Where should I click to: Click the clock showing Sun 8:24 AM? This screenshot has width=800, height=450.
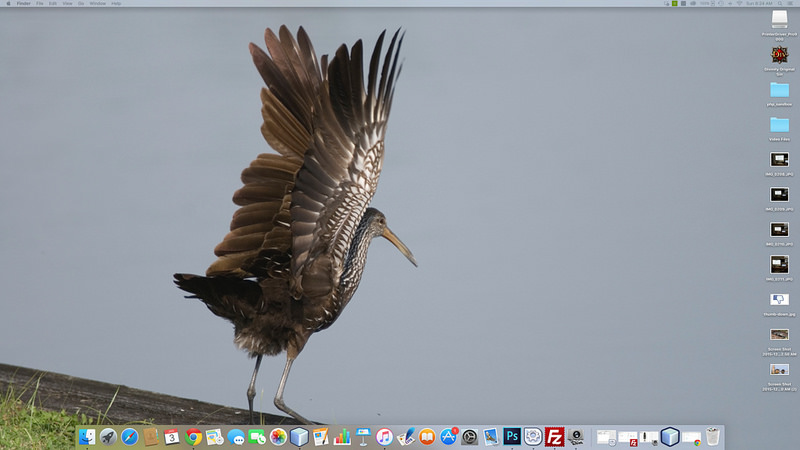tap(759, 4)
